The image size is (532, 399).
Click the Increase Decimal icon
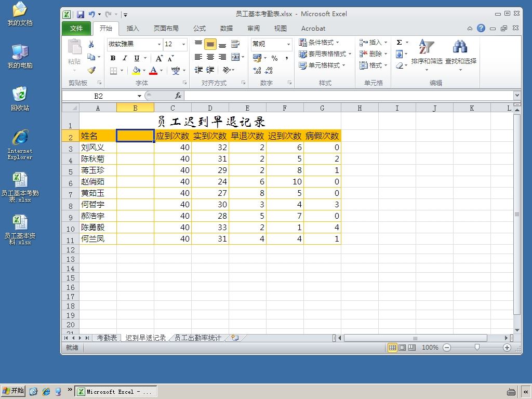pos(257,70)
